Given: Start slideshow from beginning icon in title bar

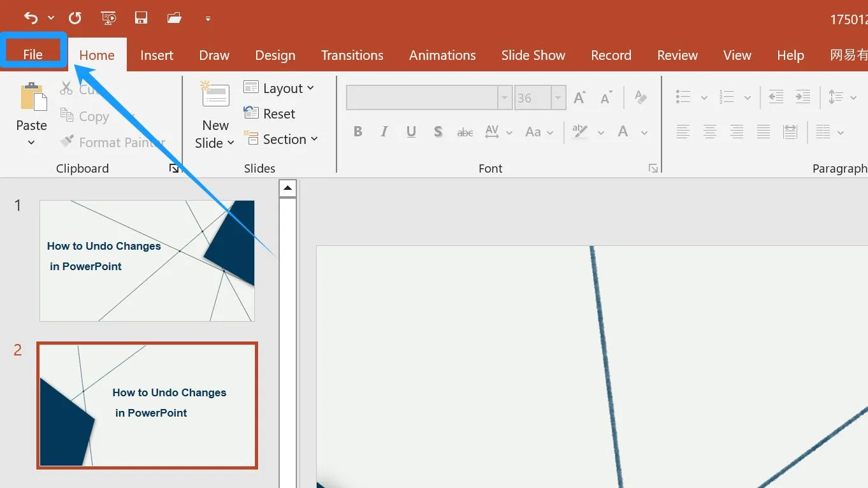Looking at the screenshot, I should [108, 18].
